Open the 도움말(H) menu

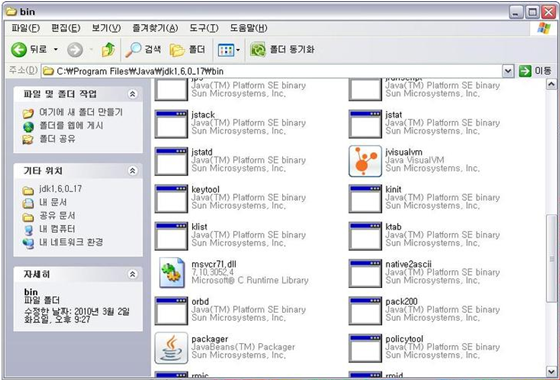pos(249,28)
